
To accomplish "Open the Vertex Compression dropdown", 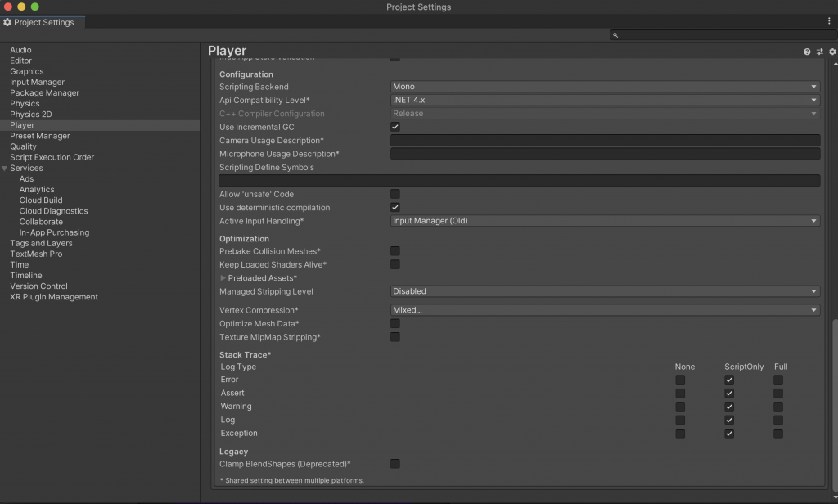I will coord(605,309).
